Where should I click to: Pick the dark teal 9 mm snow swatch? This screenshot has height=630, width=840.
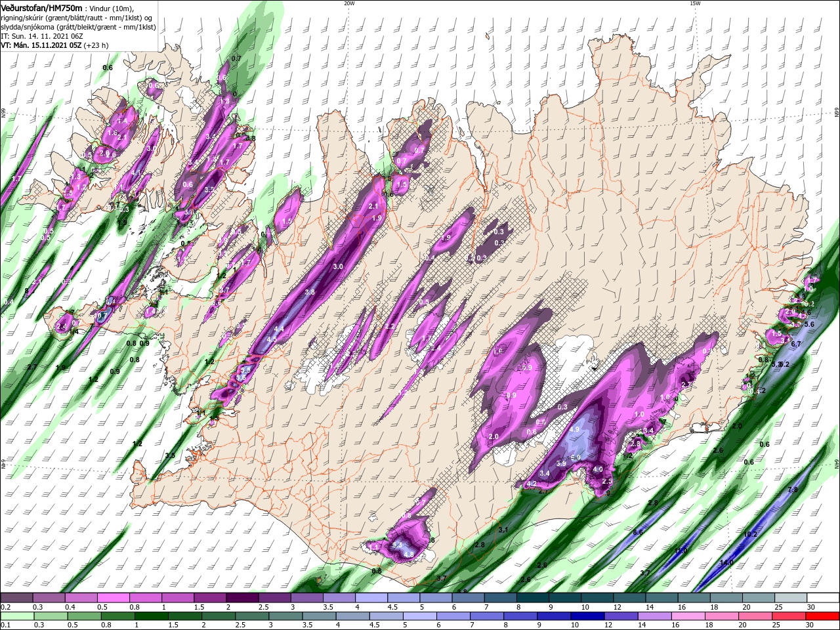coord(565,598)
